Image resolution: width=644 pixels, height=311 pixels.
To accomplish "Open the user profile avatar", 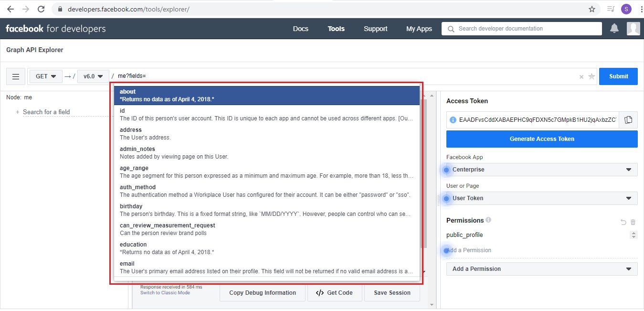I will tap(633, 29).
